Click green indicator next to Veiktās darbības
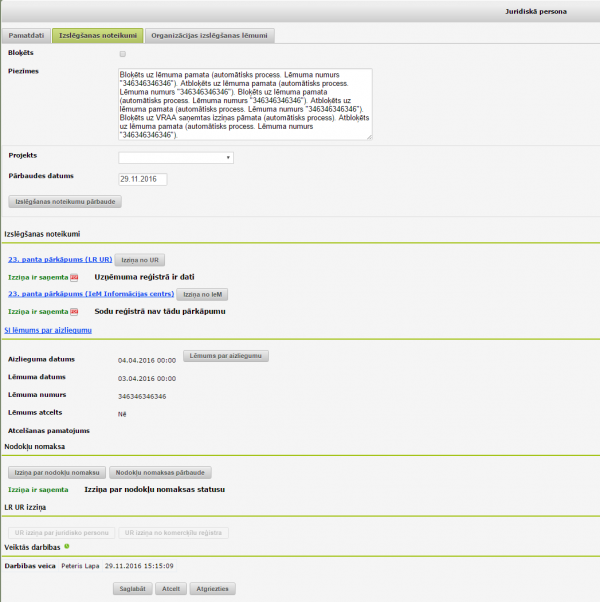This screenshot has height=602, width=600. [x=66, y=546]
